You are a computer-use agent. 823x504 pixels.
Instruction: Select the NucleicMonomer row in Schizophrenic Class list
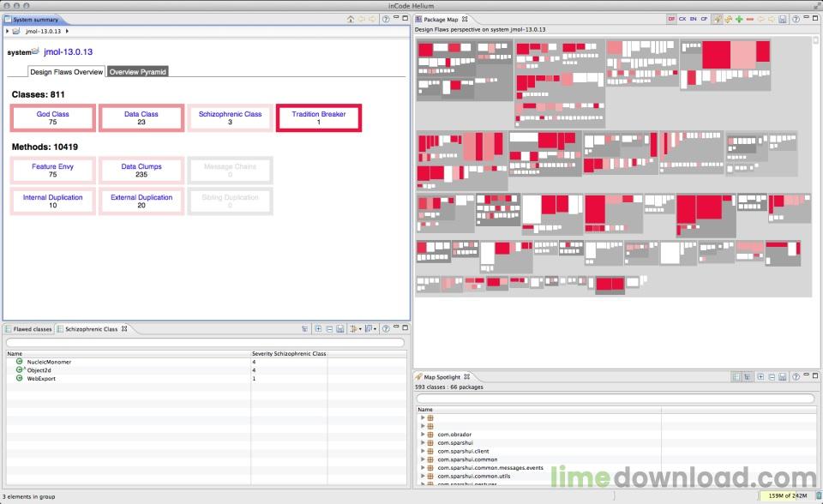[50, 362]
